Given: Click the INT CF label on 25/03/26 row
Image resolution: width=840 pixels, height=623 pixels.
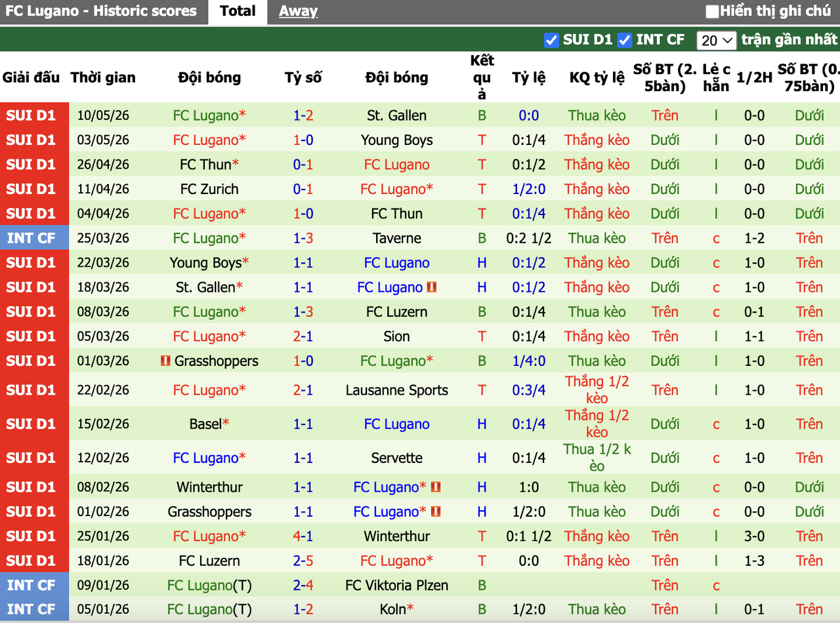Looking at the screenshot, I should tap(31, 238).
